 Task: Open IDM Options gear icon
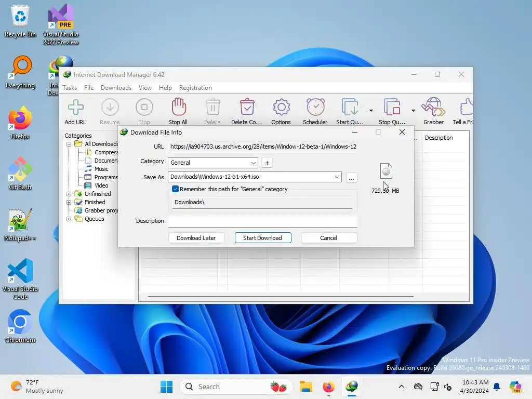[281, 108]
